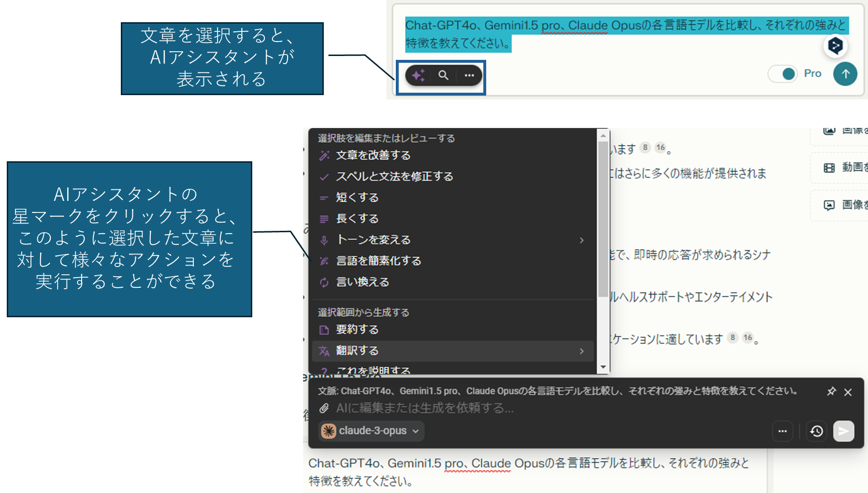The height and width of the screenshot is (493, 868).
Task: Open the three-dot more menu in floating toolbar
Action: (469, 75)
